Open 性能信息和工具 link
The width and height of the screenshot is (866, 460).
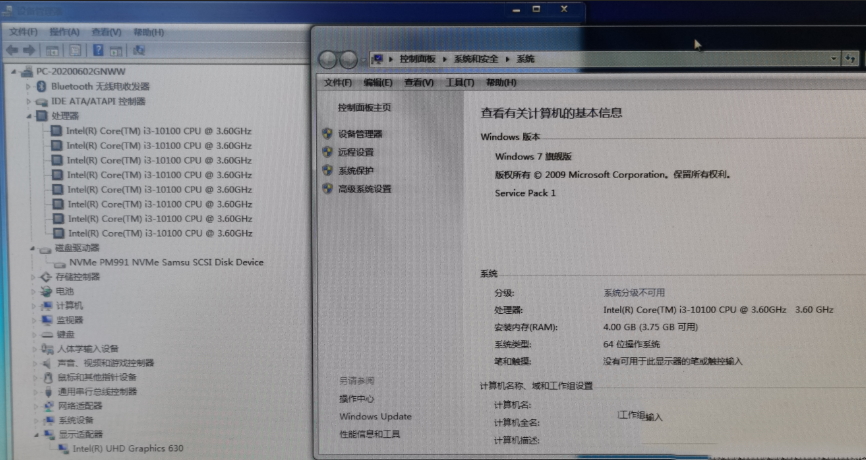[x=369, y=434]
